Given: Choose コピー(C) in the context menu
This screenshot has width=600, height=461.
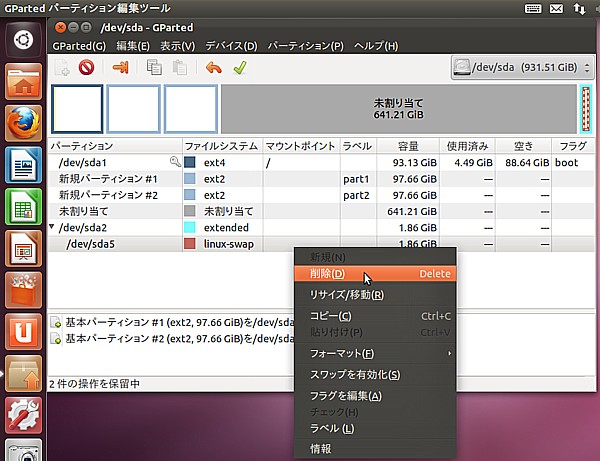Looking at the screenshot, I should click(375, 316).
